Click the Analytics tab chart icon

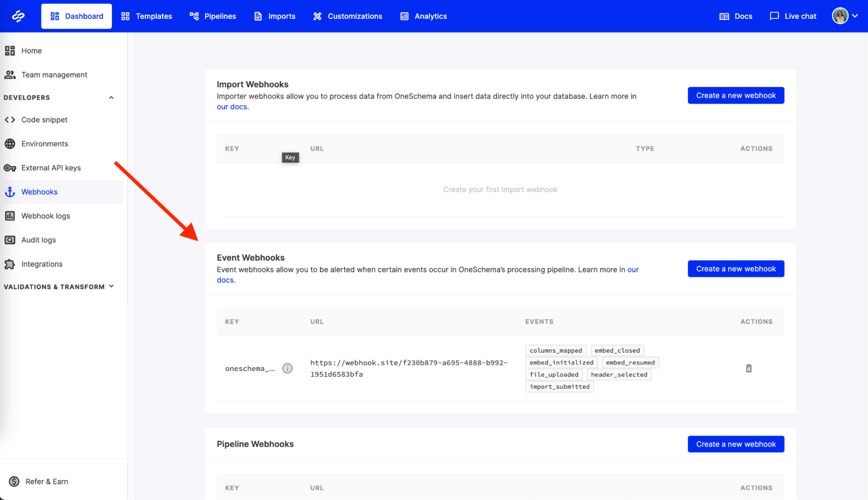coord(404,16)
